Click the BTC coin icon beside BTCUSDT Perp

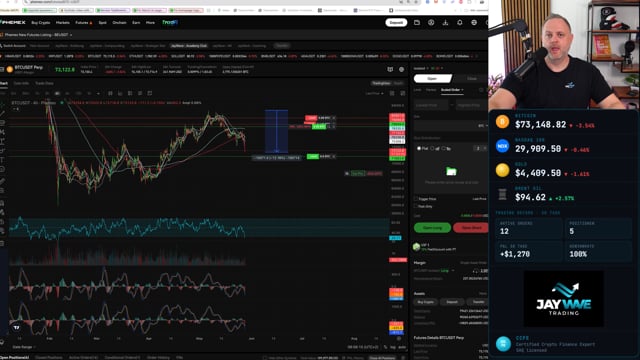coord(10,69)
